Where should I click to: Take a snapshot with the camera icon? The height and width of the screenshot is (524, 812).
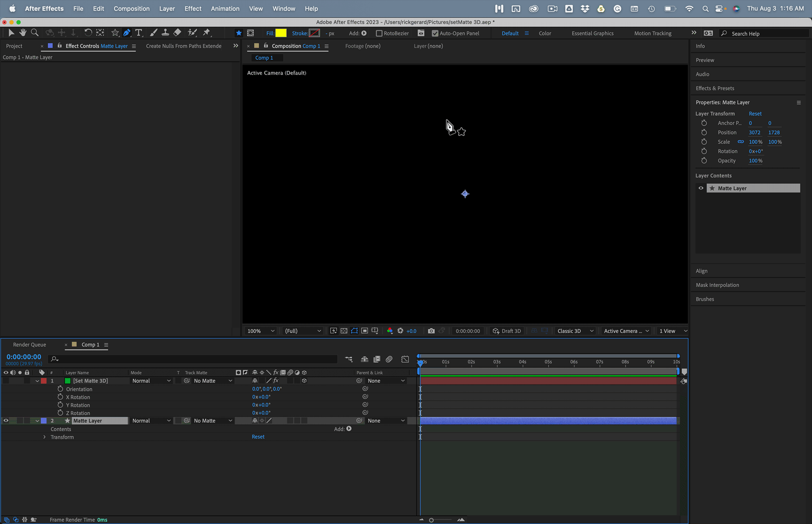431,331
